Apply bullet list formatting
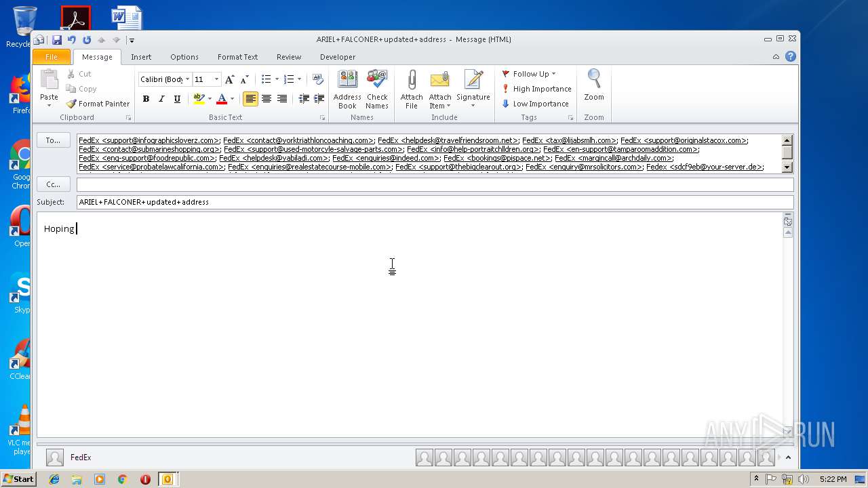Screen dimensions: 868x488 tap(266, 79)
